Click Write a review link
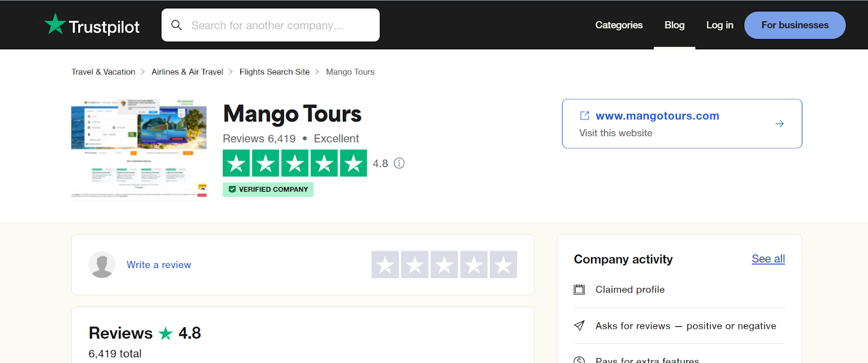Screen dimensions: 868x363 [x=159, y=265]
